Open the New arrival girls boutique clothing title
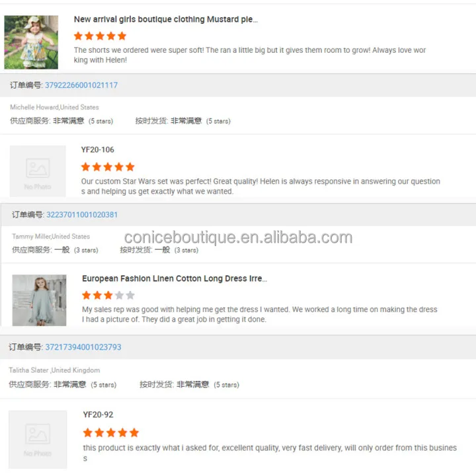This screenshot has height=476, width=476. pyautogui.click(x=166, y=19)
